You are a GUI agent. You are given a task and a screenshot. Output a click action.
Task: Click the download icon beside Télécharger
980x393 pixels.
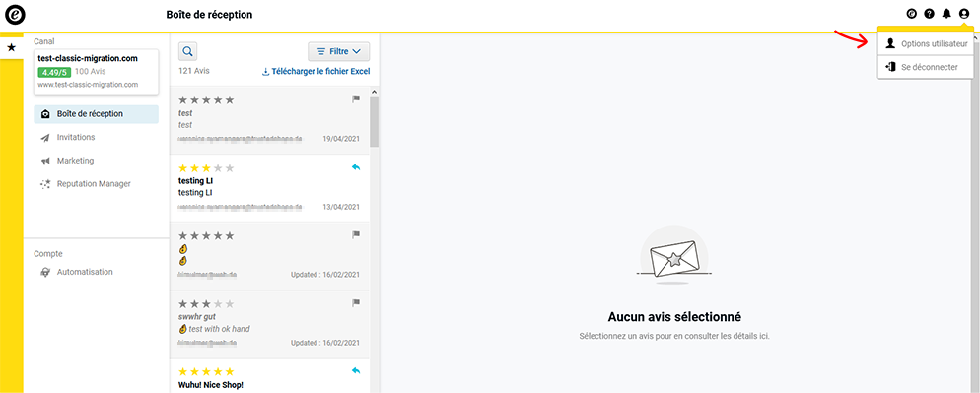coord(265,72)
